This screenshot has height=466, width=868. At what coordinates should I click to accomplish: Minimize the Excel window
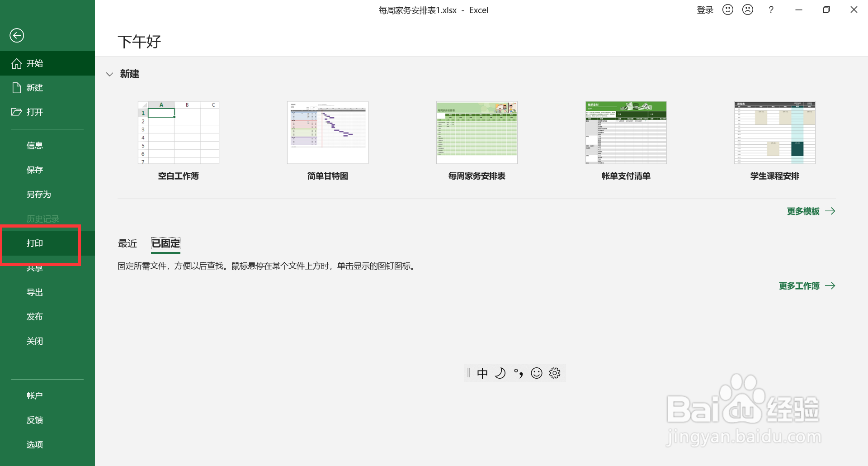coord(799,10)
